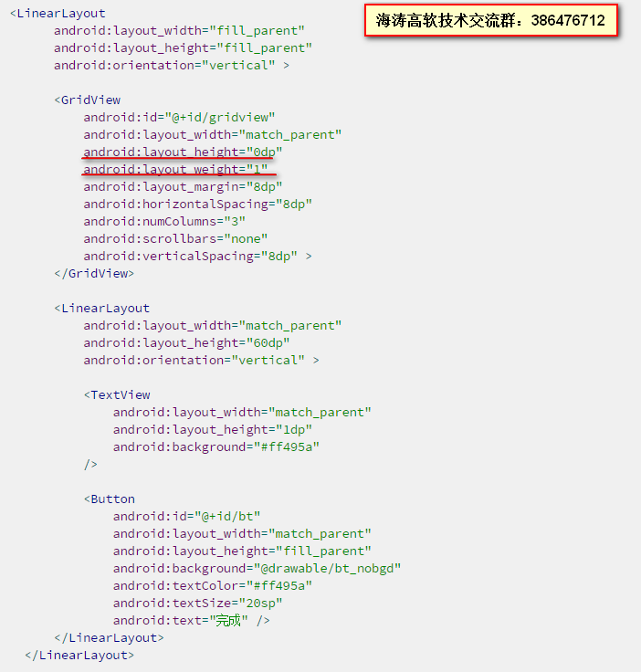Click the scrollbars="none" attribute line
The height and width of the screenshot is (672, 641).
[175, 238]
